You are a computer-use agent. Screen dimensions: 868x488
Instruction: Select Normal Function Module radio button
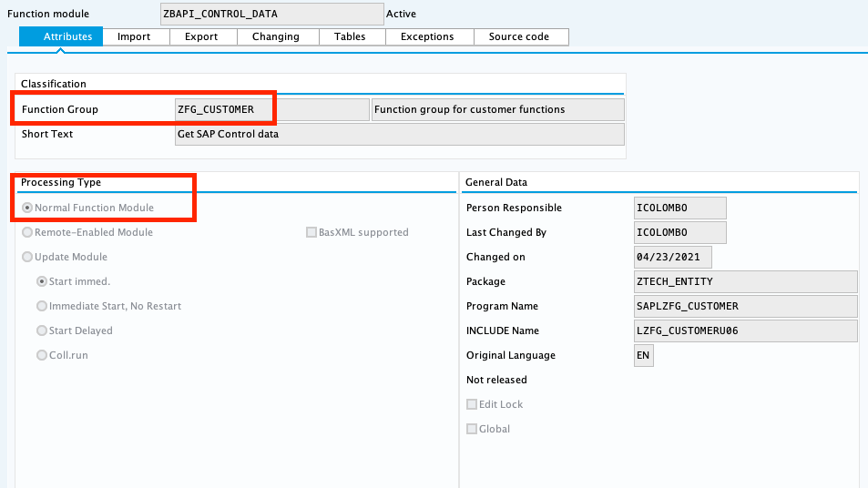click(x=27, y=208)
